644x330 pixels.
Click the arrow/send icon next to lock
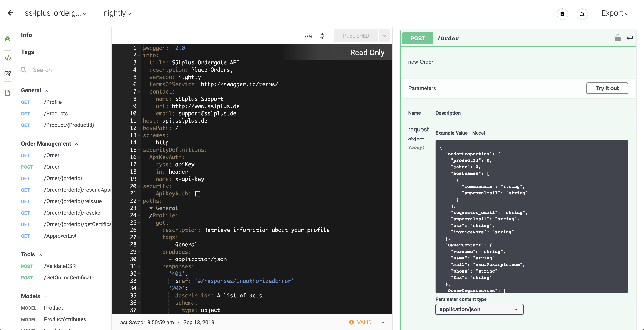click(630, 38)
